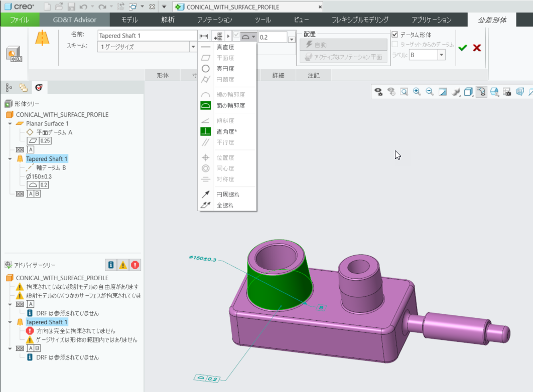
Task: Click the Save disk icon
Action: point(71,7)
